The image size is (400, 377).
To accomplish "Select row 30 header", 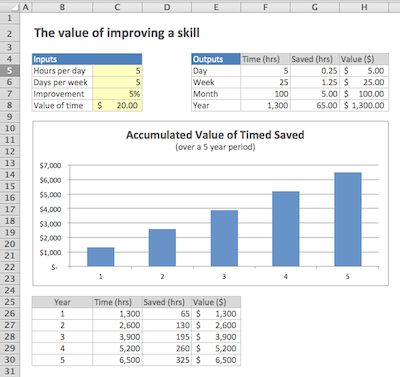I will (x=10, y=360).
